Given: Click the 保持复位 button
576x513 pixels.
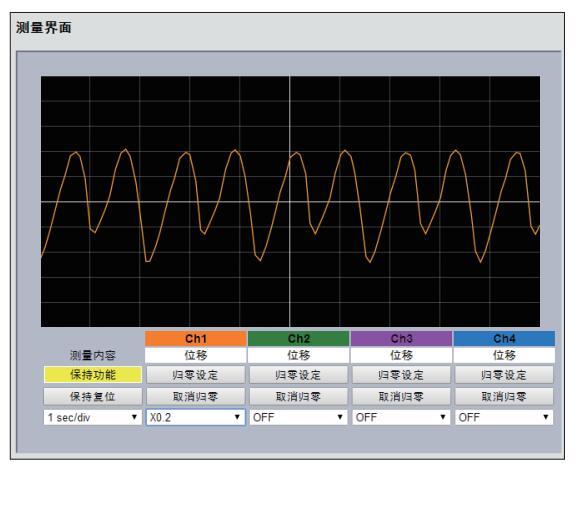Looking at the screenshot, I should [x=93, y=397].
